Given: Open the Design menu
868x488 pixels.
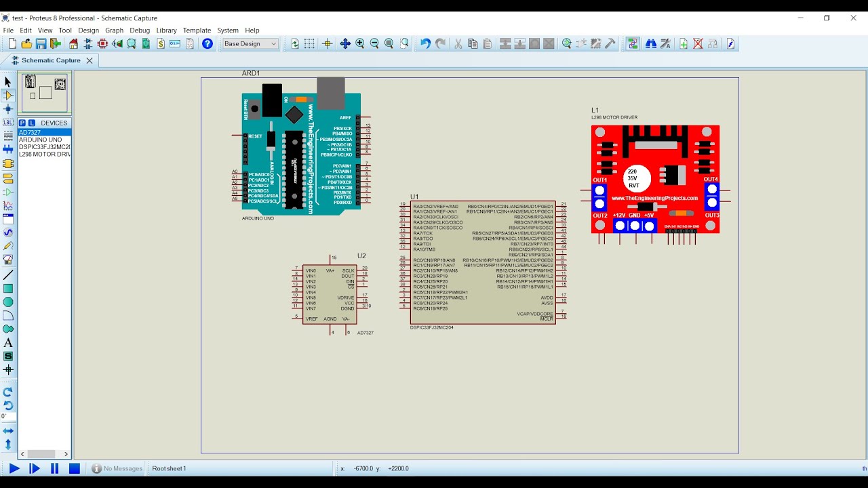Looking at the screenshot, I should (x=88, y=30).
